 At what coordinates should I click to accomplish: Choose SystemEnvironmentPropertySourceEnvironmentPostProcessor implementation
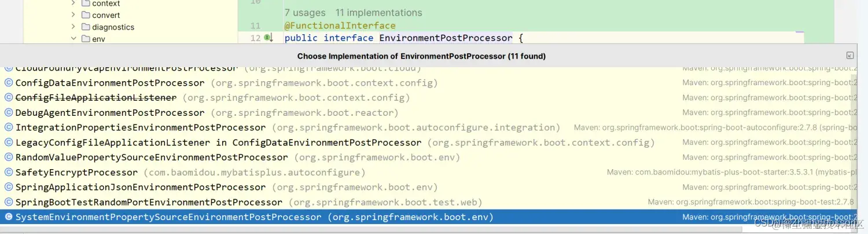[x=428, y=217]
